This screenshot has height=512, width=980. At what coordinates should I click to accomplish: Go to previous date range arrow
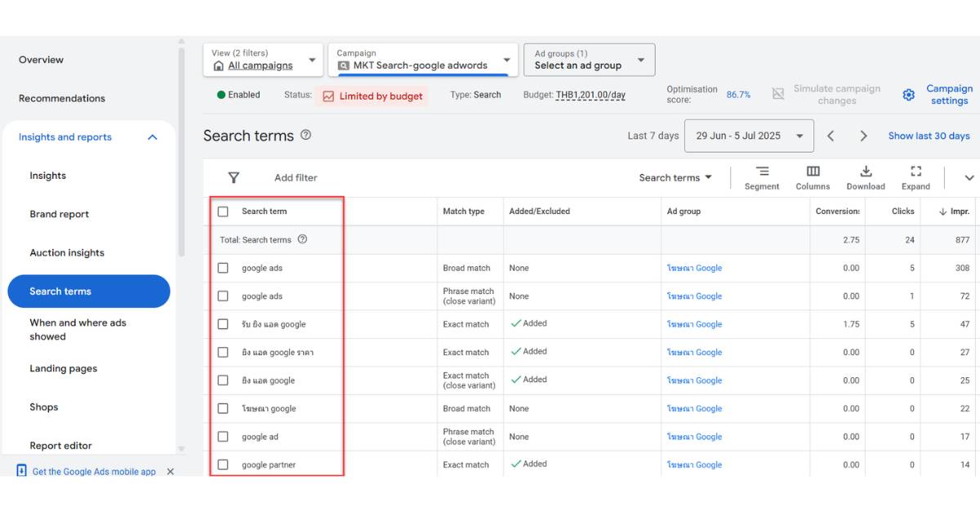pyautogui.click(x=831, y=136)
